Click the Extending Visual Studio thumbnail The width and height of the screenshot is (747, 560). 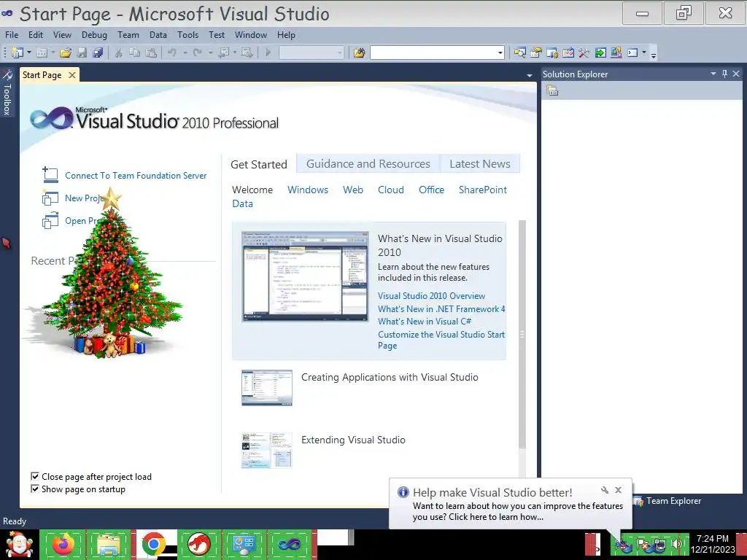pos(267,450)
